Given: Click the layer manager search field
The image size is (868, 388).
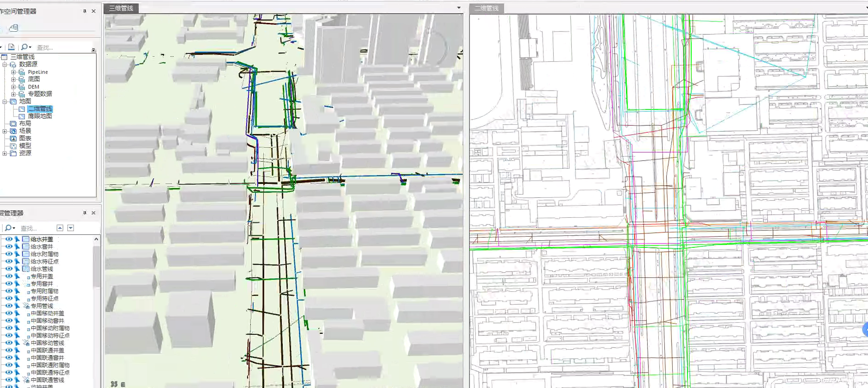Looking at the screenshot, I should click(35, 228).
